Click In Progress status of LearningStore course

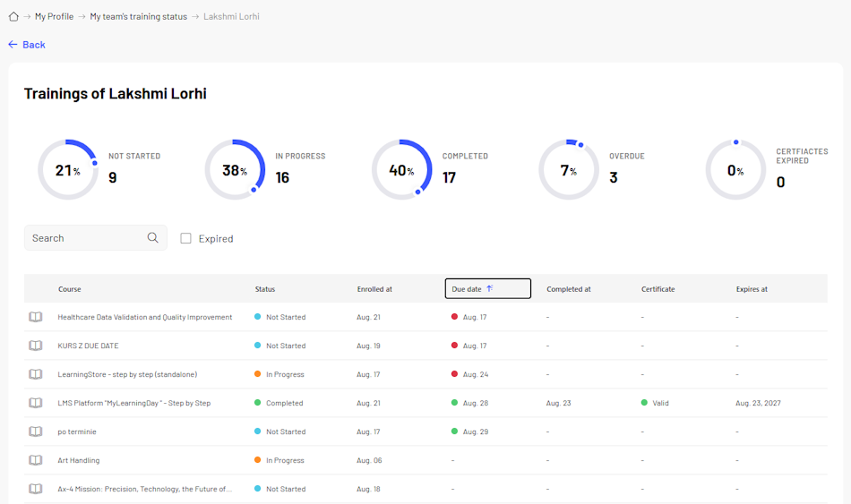pyautogui.click(x=279, y=374)
